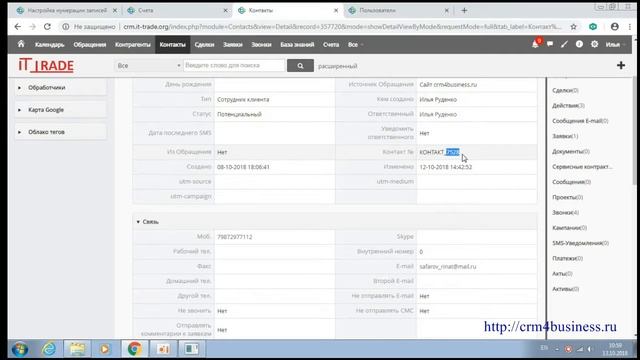Open related Заявки(1) list

click(x=565, y=136)
